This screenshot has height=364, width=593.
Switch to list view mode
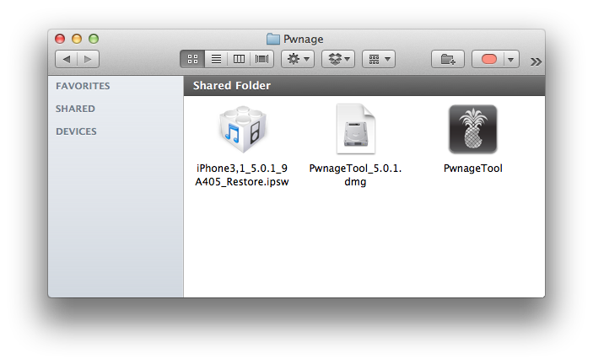(x=216, y=59)
